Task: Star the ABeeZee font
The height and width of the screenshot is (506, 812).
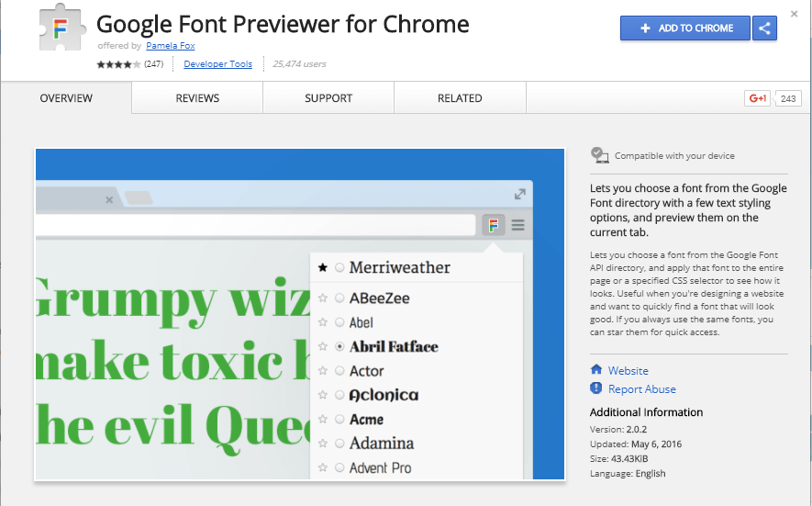Action: click(x=323, y=298)
